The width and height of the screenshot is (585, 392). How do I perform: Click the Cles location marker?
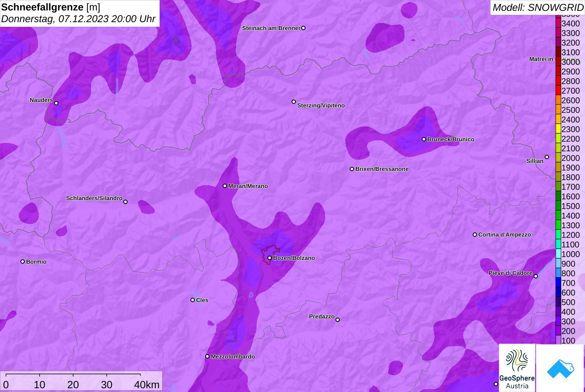click(193, 300)
